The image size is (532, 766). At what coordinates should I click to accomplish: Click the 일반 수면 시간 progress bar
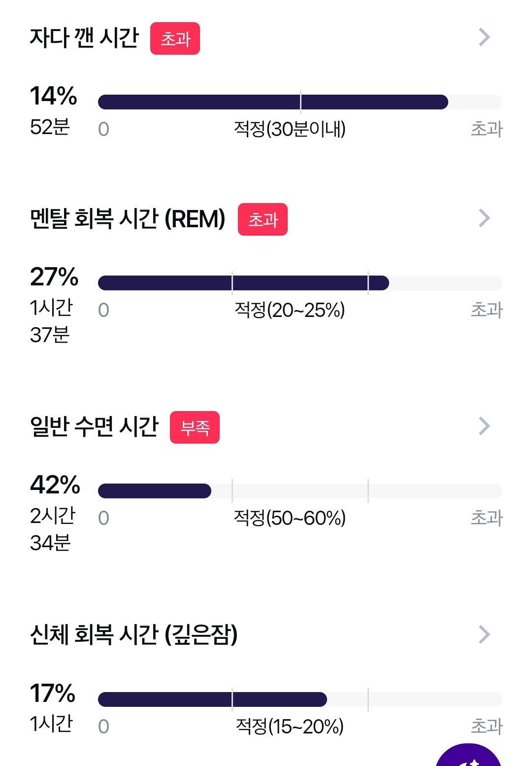click(300, 491)
